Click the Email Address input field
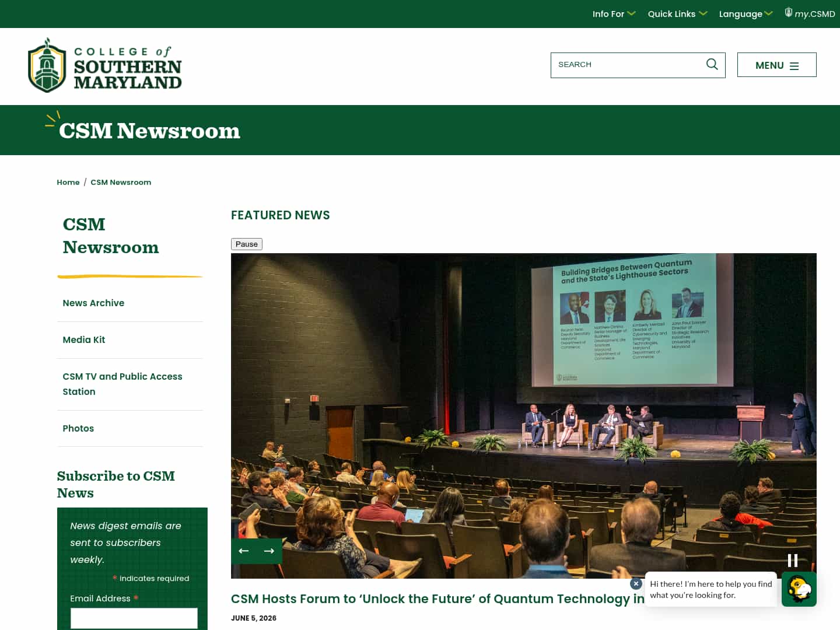The image size is (840, 630). 134,618
